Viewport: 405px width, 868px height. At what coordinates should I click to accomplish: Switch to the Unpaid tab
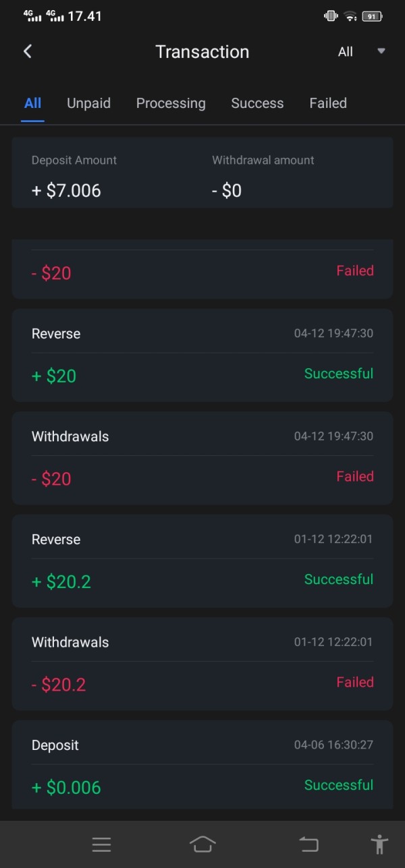pos(88,103)
